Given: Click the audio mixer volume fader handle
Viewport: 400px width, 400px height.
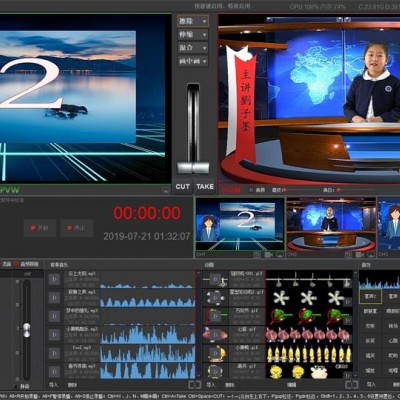Looking at the screenshot, I should click(x=27, y=329).
